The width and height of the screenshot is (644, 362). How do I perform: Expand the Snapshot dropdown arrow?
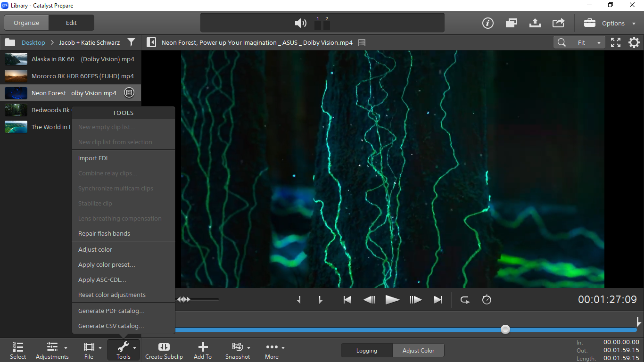[248, 348]
